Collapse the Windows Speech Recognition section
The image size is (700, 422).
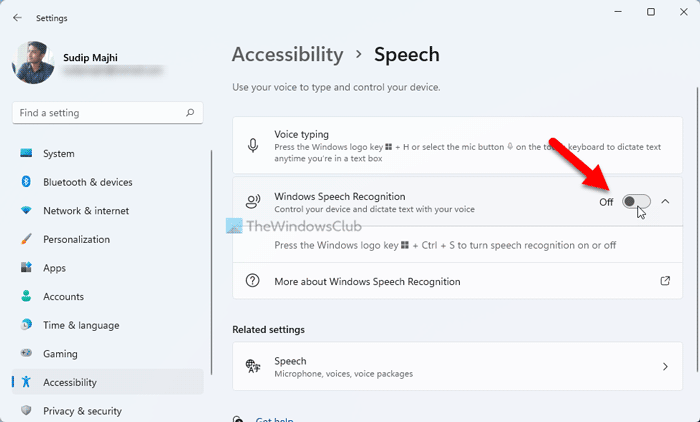click(x=665, y=202)
